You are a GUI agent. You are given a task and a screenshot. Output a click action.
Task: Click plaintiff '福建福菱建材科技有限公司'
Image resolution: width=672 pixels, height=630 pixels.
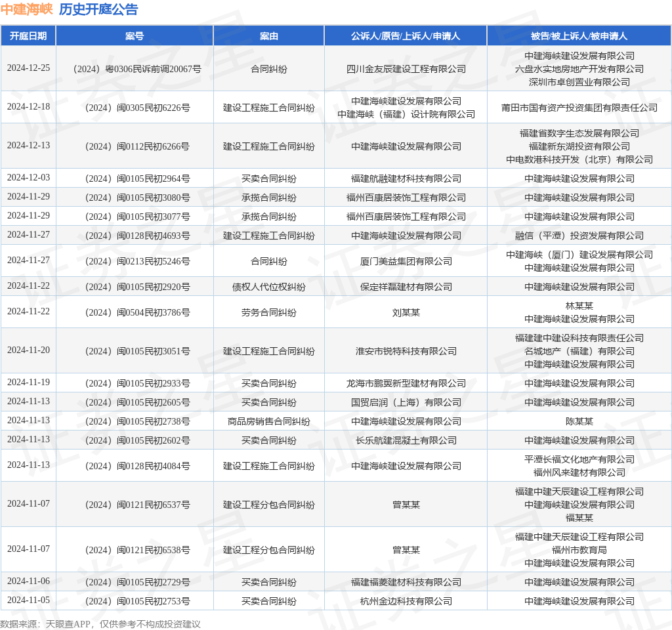pyautogui.click(x=406, y=582)
